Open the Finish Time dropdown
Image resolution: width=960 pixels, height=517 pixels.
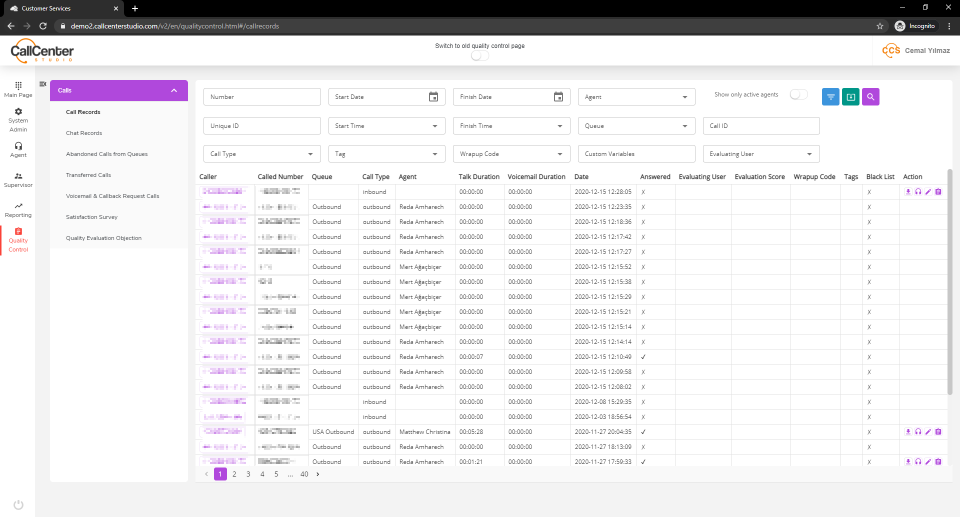tap(511, 126)
